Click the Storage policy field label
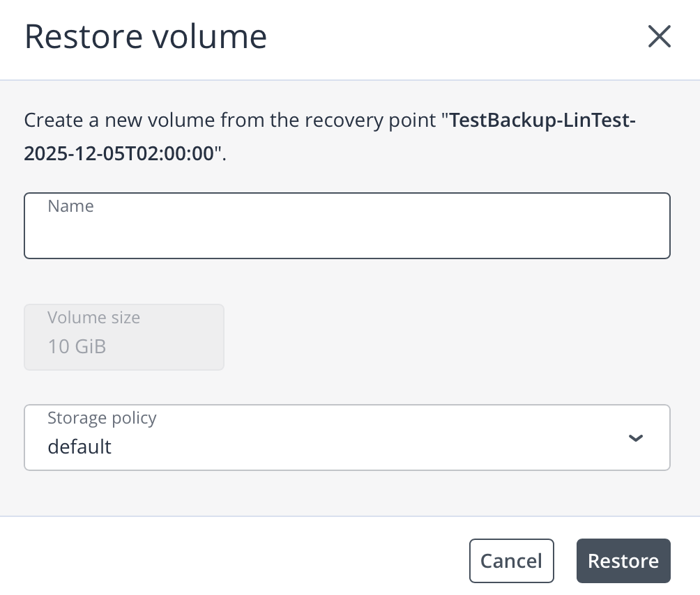Viewport: 700px width, 595px height. [102, 418]
